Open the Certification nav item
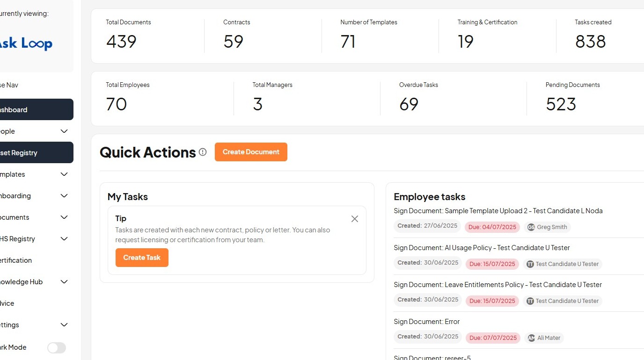The height and width of the screenshot is (360, 644). point(37,260)
